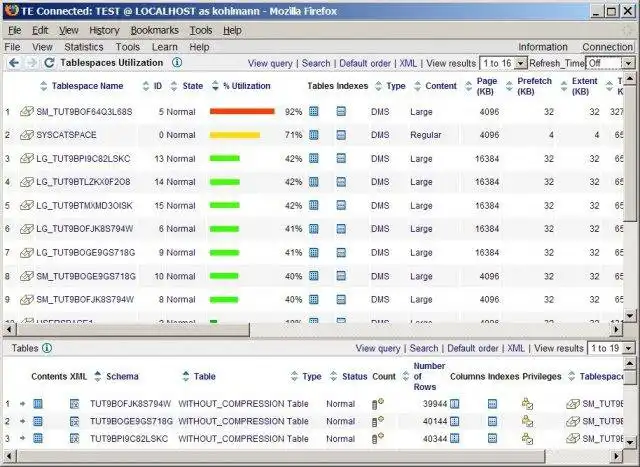Open the Information menu
This screenshot has width=640, height=467.
543,47
